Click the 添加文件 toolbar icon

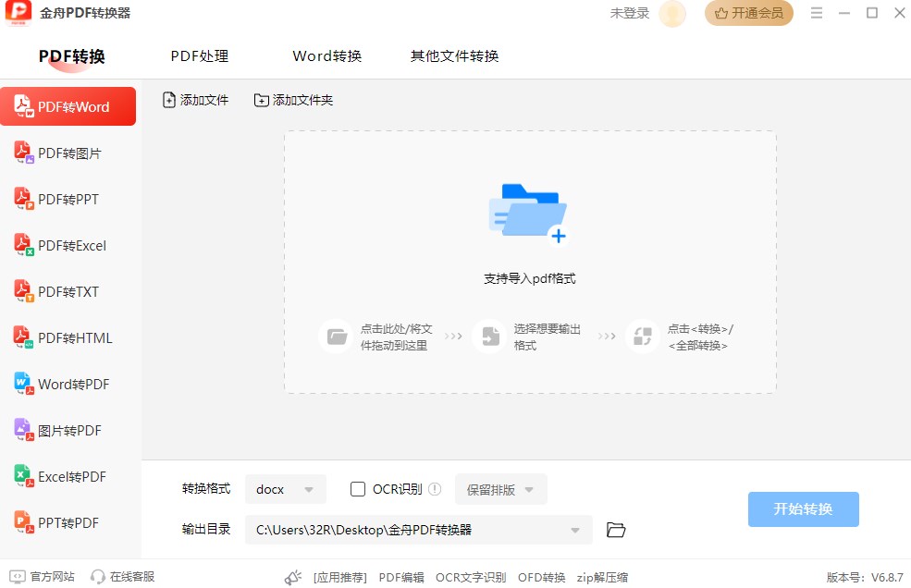click(x=194, y=100)
